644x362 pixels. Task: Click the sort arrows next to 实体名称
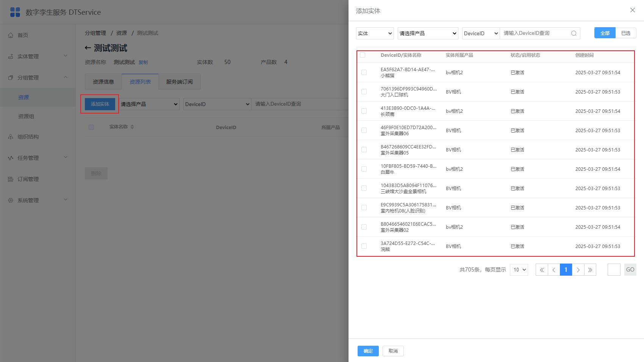[132, 127]
